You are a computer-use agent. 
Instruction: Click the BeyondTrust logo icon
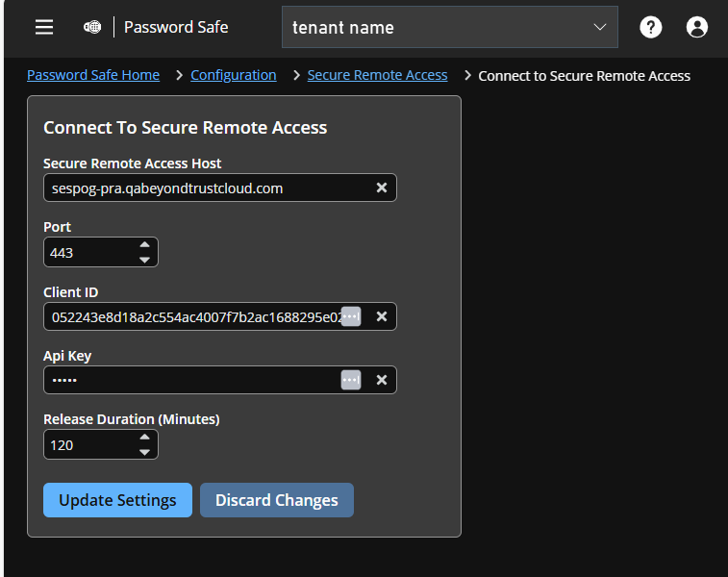[92, 27]
